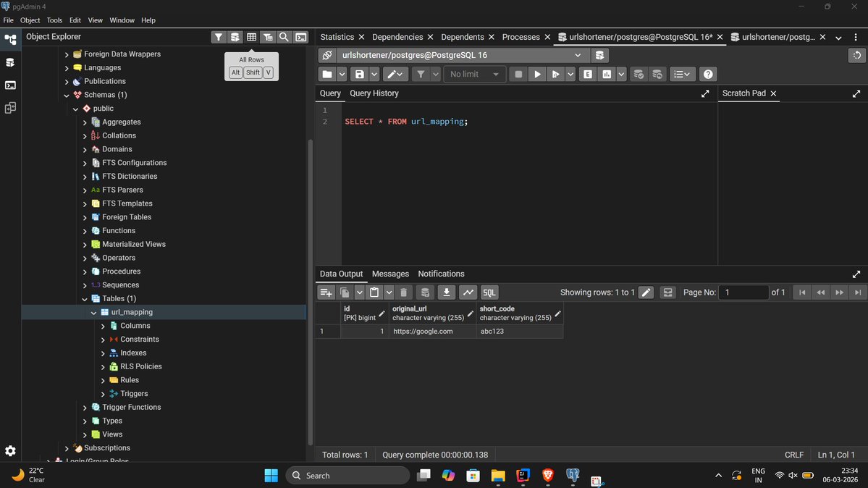Click the View Data table icon in Object Explorer

[x=252, y=37]
